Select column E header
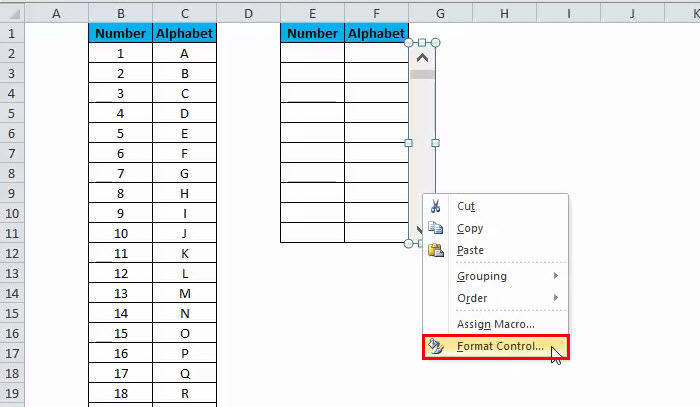Viewport: 700px width, 407px height. (312, 13)
